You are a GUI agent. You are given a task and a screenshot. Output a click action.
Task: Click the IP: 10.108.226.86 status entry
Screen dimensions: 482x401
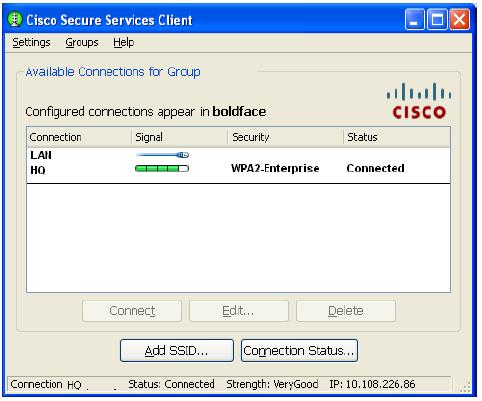coord(372,384)
